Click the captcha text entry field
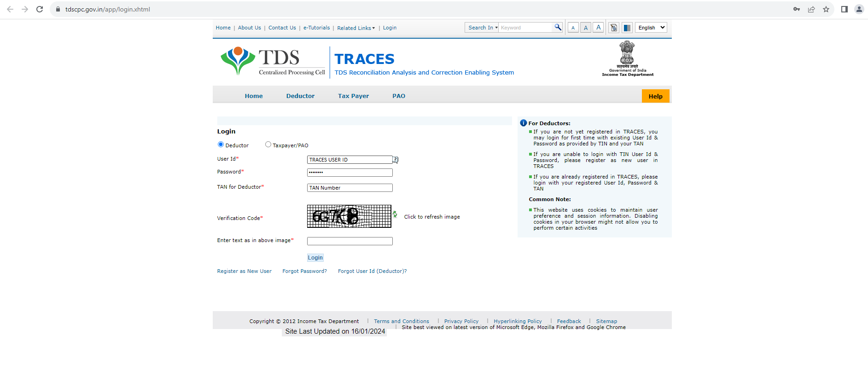The height and width of the screenshot is (376, 868). pos(350,241)
